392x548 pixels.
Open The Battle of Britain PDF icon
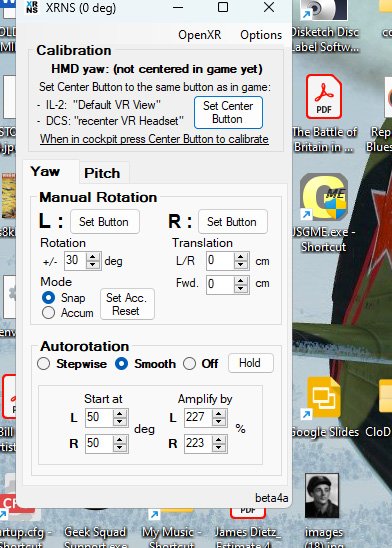click(324, 97)
